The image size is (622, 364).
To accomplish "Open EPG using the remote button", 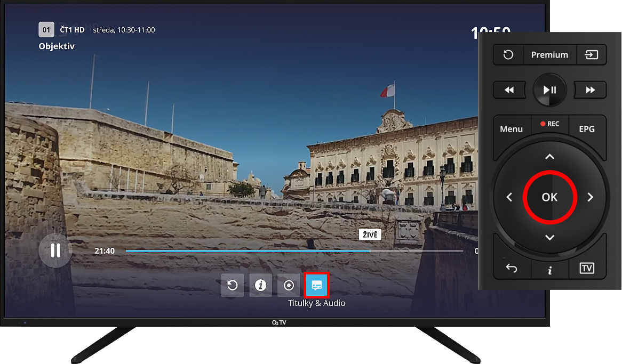I will [586, 129].
